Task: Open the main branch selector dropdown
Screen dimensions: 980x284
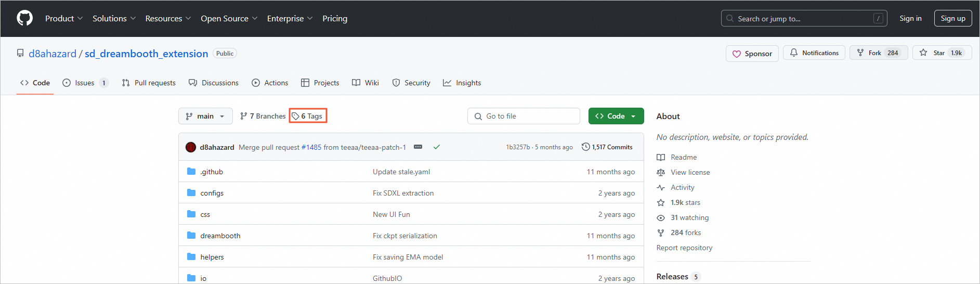Action: 205,116
